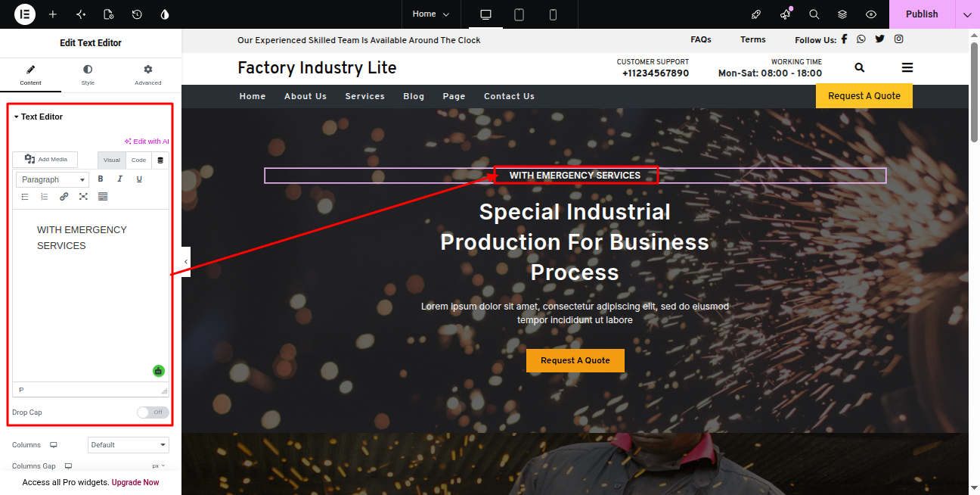
Task: Click the bulleted list icon
Action: click(25, 197)
